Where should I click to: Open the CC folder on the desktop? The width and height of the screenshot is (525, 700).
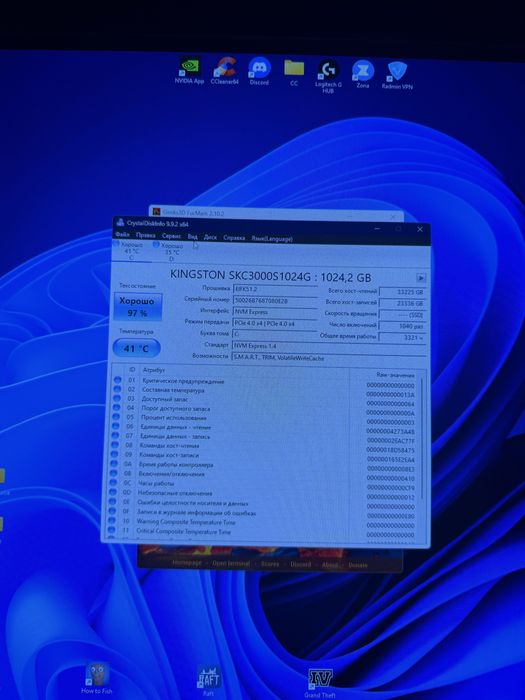pos(294,71)
